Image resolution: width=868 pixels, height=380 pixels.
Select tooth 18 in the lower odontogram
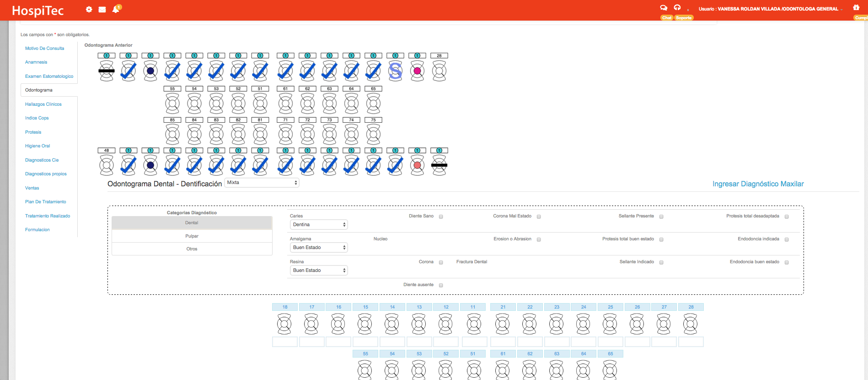284,324
